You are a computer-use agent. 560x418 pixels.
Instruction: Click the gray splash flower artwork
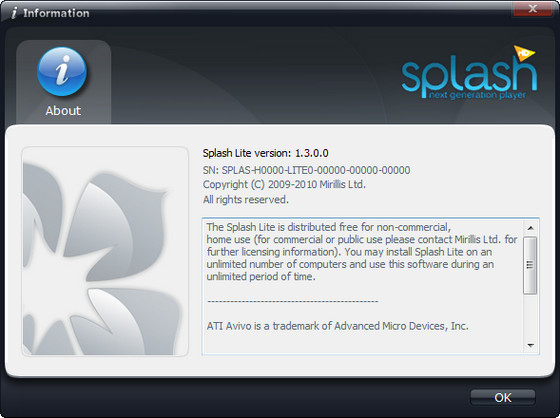tap(105, 252)
